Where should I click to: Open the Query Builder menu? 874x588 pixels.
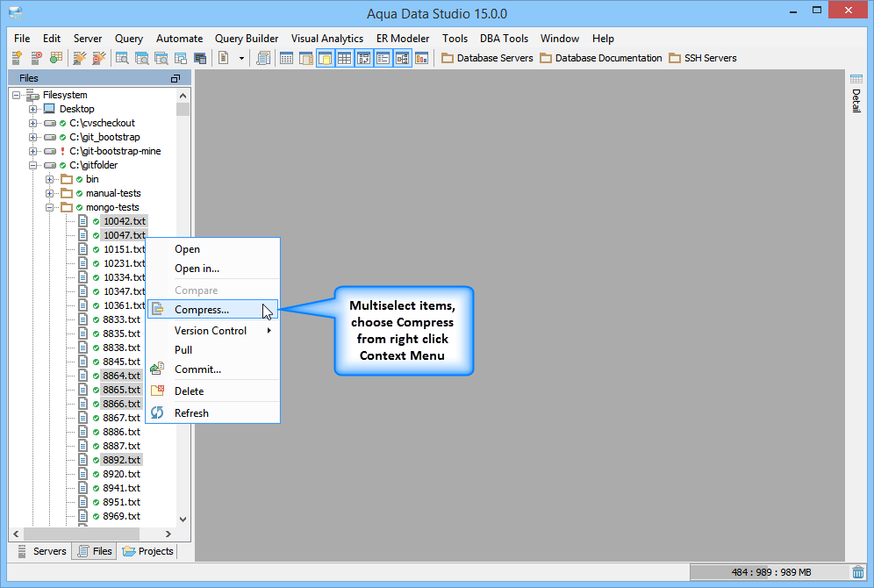(x=247, y=39)
